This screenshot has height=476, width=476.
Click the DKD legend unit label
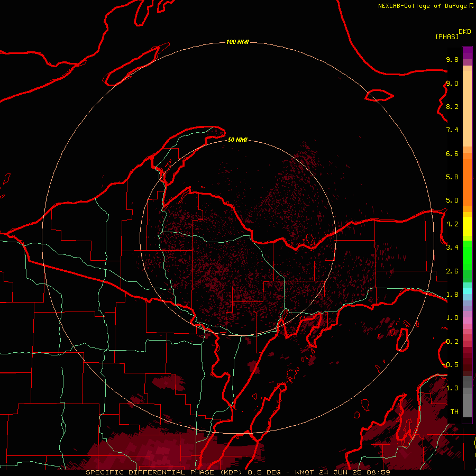pos(465,31)
